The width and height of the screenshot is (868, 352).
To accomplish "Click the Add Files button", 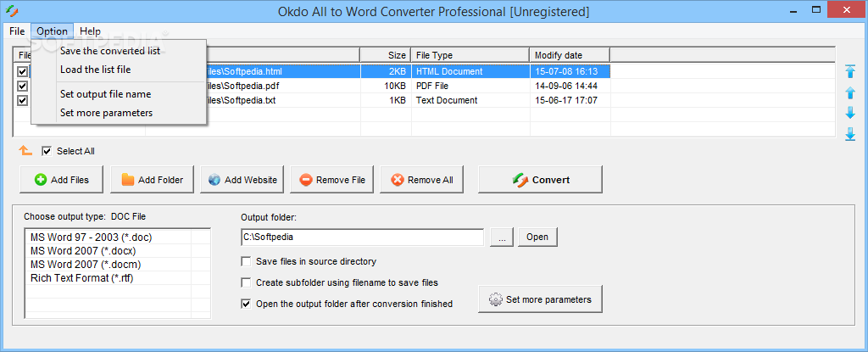I will [x=61, y=180].
